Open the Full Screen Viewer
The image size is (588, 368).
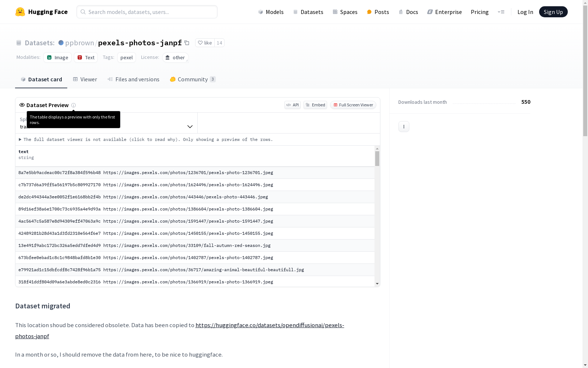(x=353, y=105)
